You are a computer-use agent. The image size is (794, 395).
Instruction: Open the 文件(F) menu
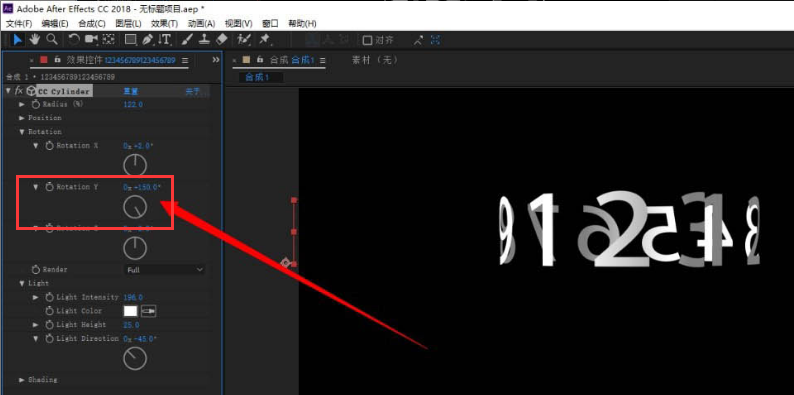click(x=19, y=24)
